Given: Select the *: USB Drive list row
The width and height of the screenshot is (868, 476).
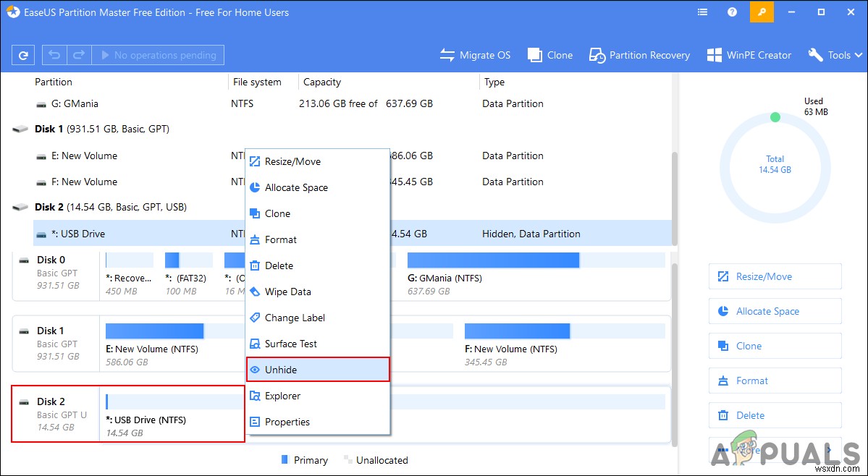Looking at the screenshot, I should (x=352, y=234).
